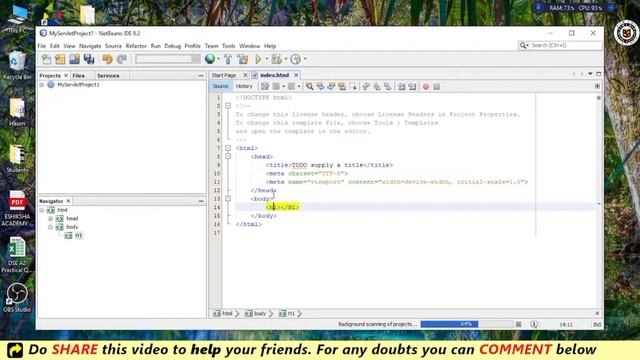Open the File menu
This screenshot has width=640, height=360.
[x=42, y=46]
